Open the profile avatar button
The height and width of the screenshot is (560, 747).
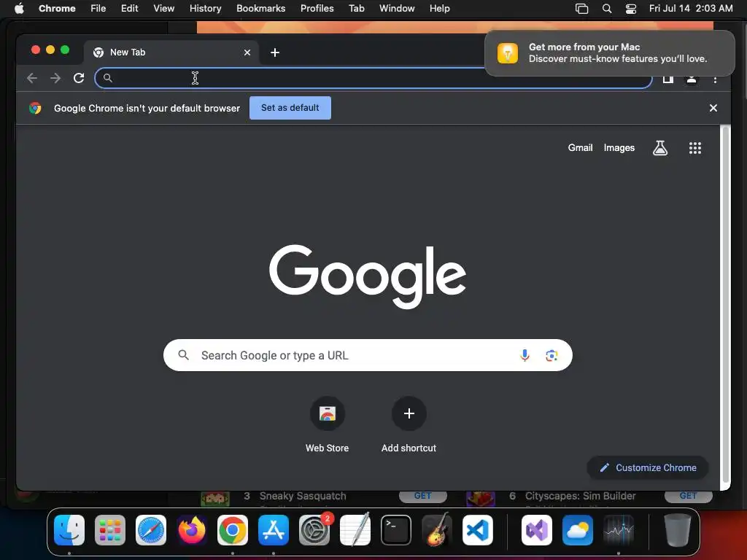pyautogui.click(x=692, y=79)
